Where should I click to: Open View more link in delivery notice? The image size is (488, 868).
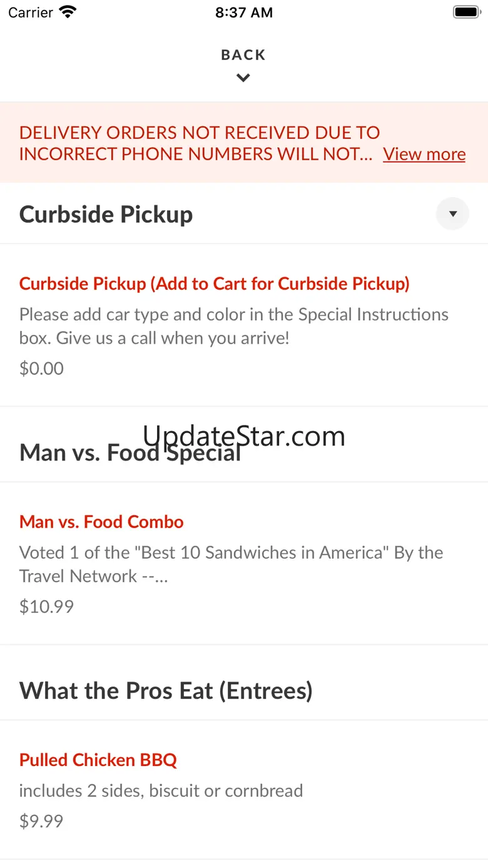pyautogui.click(x=424, y=154)
